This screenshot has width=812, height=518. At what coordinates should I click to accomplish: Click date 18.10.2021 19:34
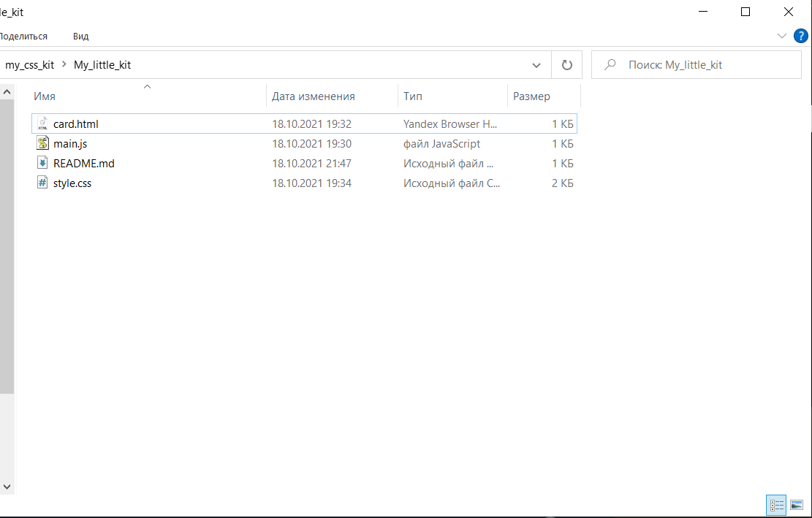pos(312,183)
